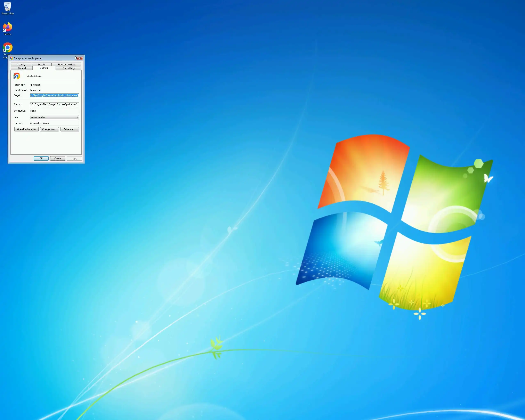Click in the Start in field
Viewport: 525px width, 420px height.
54,104
